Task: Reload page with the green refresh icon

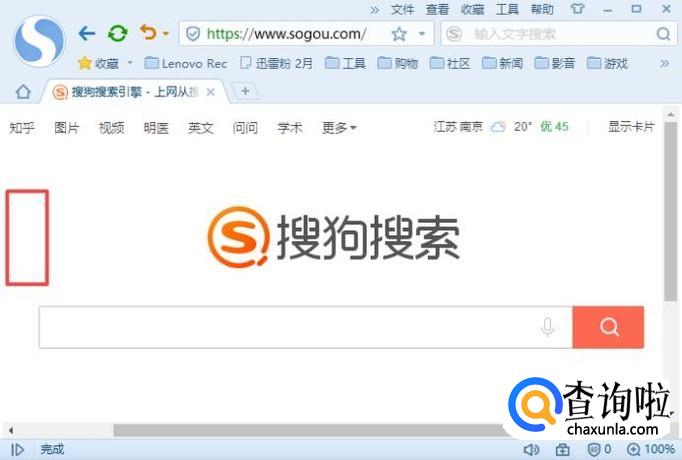Action: coord(117,33)
